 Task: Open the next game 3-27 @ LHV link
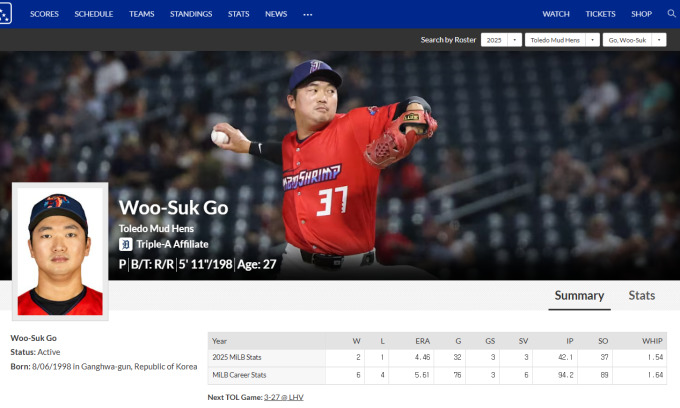coord(286,397)
